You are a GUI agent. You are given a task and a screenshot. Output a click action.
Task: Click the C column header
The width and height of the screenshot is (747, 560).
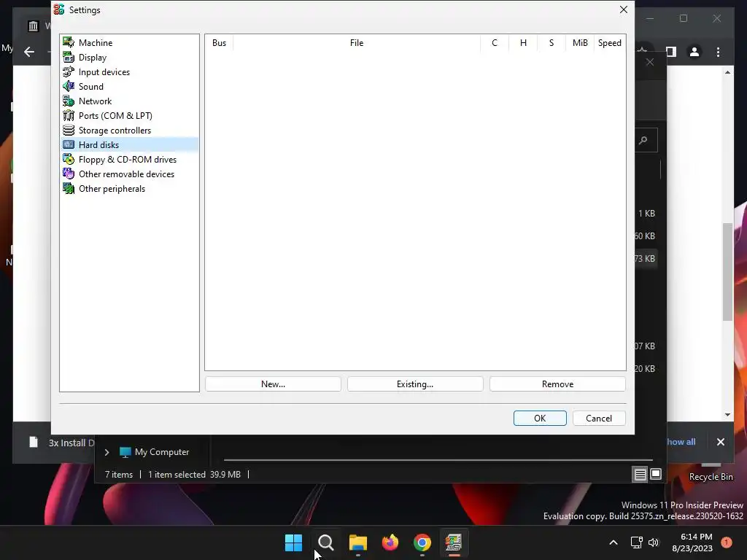495,43
